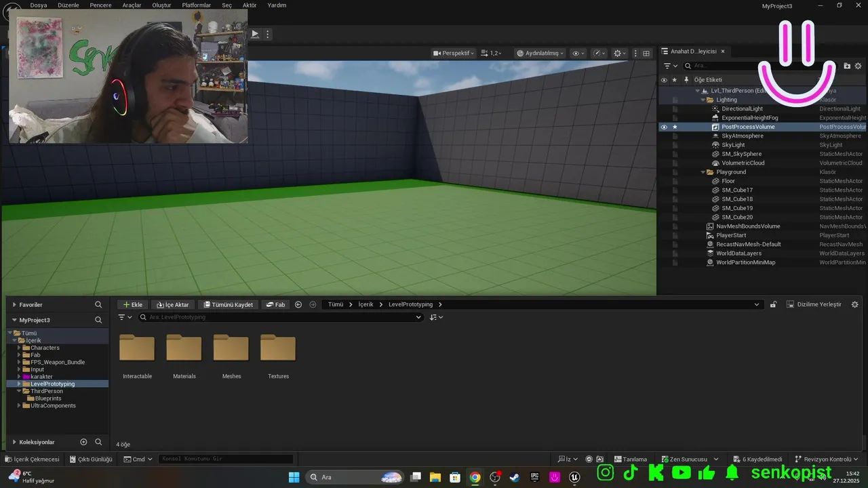This screenshot has height=488, width=868.
Task: Click the Outliner create folder icon
Action: pyautogui.click(x=847, y=66)
